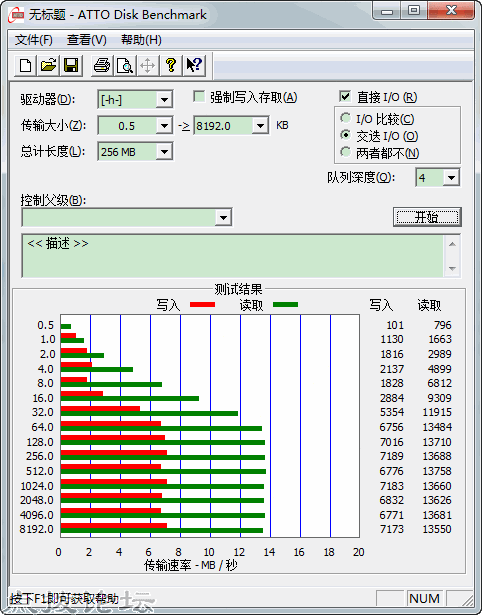482x615 pixels.
Task: Open the 总计长度 256 MB dropdown
Action: (x=164, y=152)
